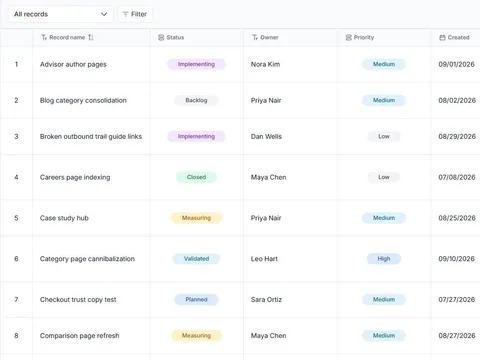Click the Backlog status badge
The width and height of the screenshot is (480, 360).
pos(196,100)
